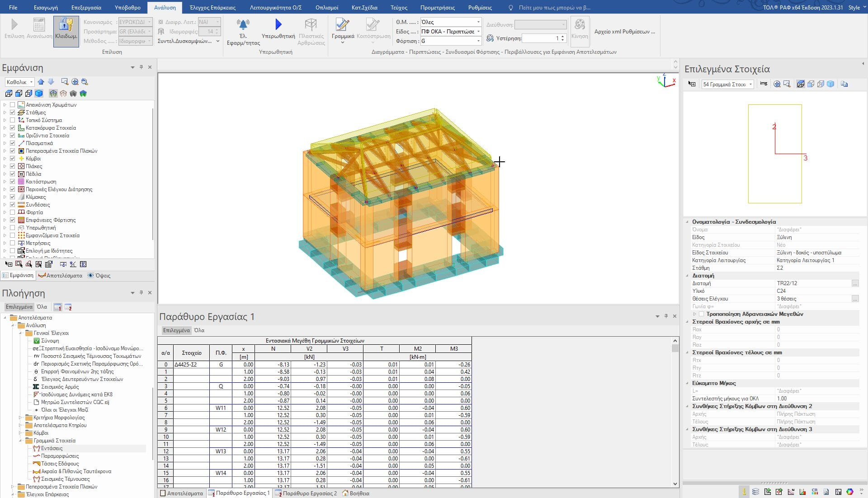Image resolution: width=868 pixels, height=498 pixels.
Task: Click the multicolor wheel status icon
Action: 850,492
